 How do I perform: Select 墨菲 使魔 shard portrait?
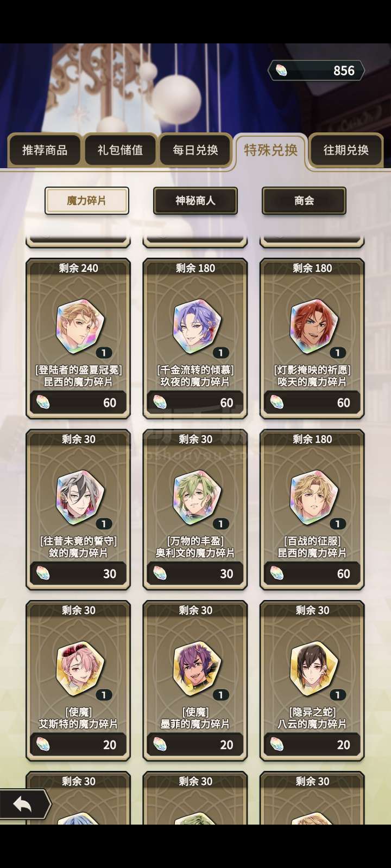(x=197, y=668)
